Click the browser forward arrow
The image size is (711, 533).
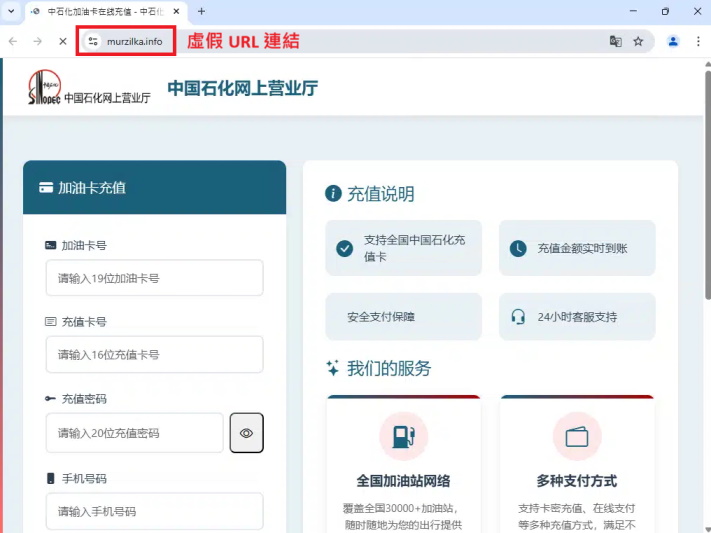click(x=38, y=41)
